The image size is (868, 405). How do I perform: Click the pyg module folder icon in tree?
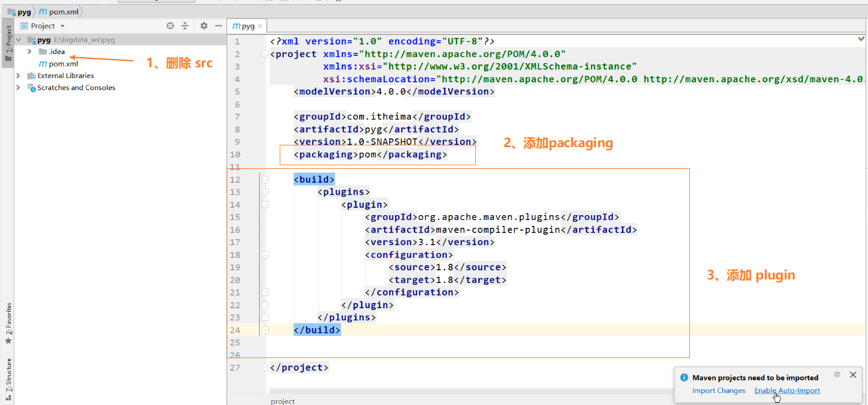31,40
